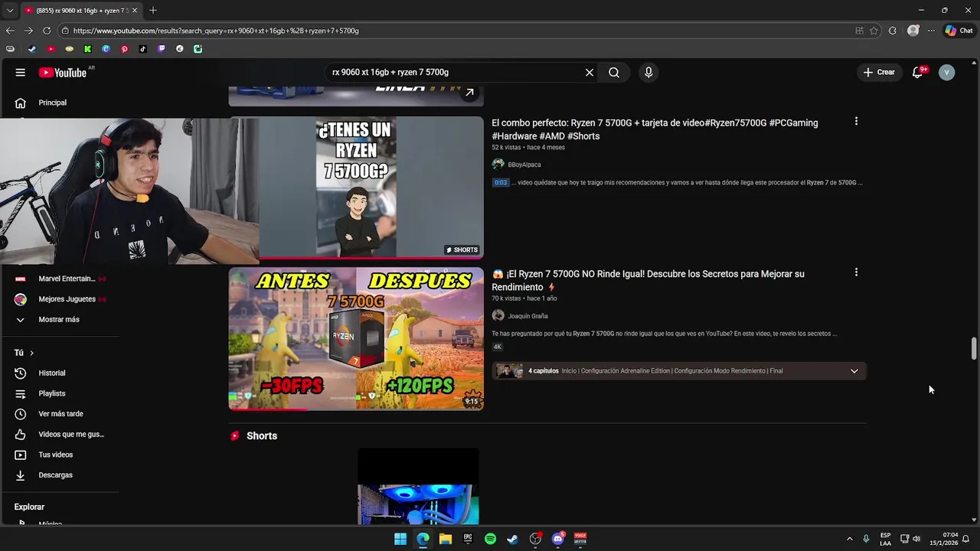This screenshot has width=980, height=551.
Task: Click the search magnifier button
Action: click(614, 72)
